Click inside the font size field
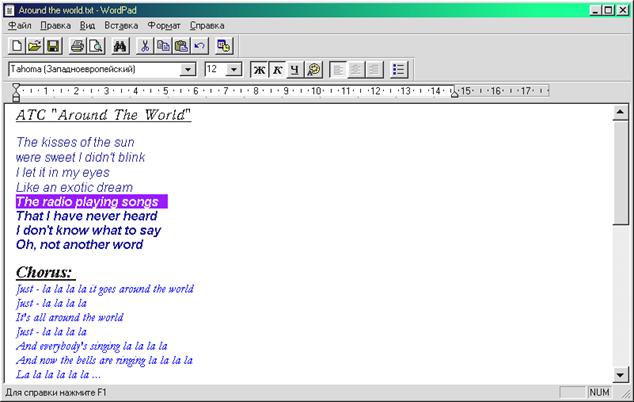The height and width of the screenshot is (402, 634). coord(216,70)
